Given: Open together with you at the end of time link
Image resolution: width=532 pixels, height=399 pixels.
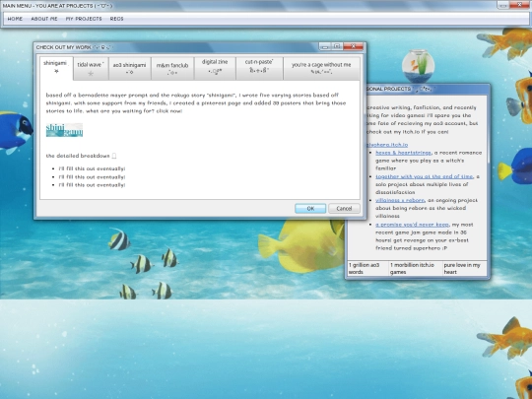Looking at the screenshot, I should pos(424,176).
